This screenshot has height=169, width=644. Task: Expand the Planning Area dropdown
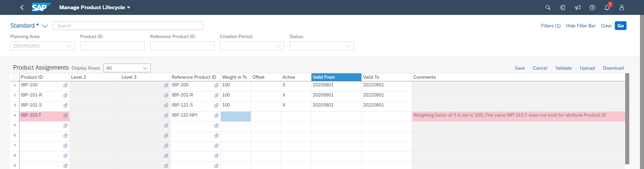(69, 46)
